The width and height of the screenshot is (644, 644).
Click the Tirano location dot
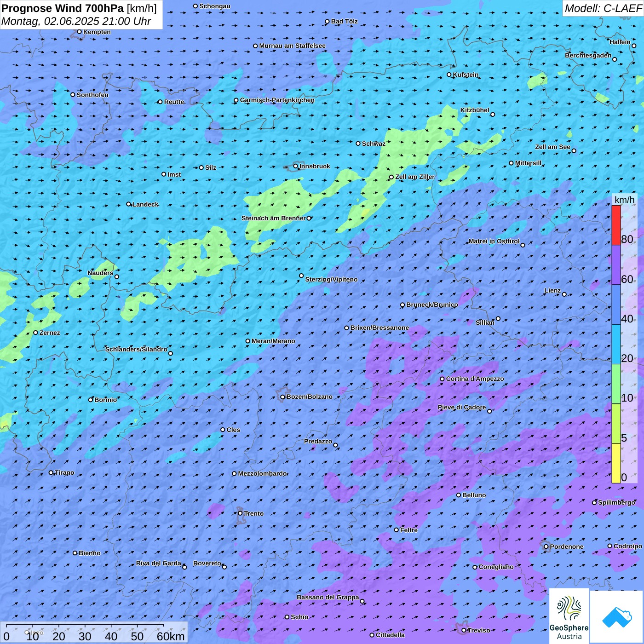[x=51, y=472]
